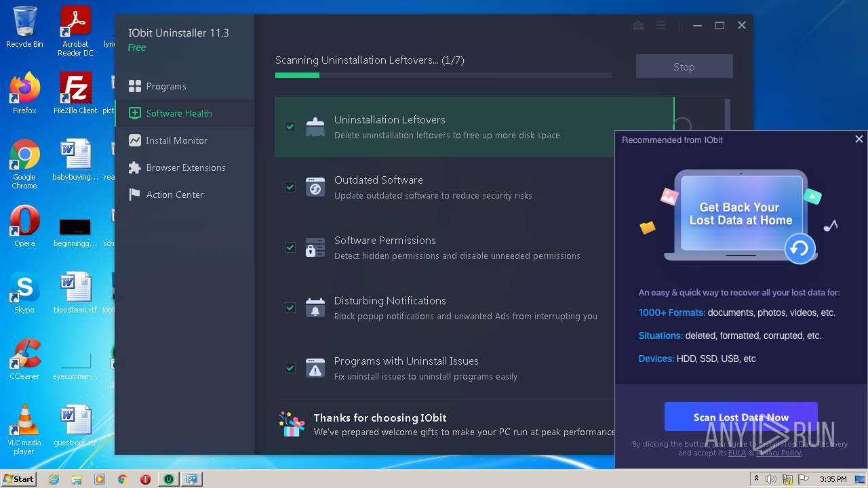Image resolution: width=868 pixels, height=488 pixels.
Task: Click the Uninstall Issues warning icon
Action: 315,368
